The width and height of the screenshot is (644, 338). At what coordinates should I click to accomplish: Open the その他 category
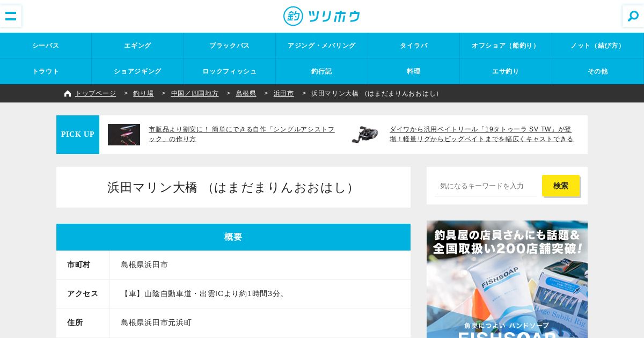(598, 71)
